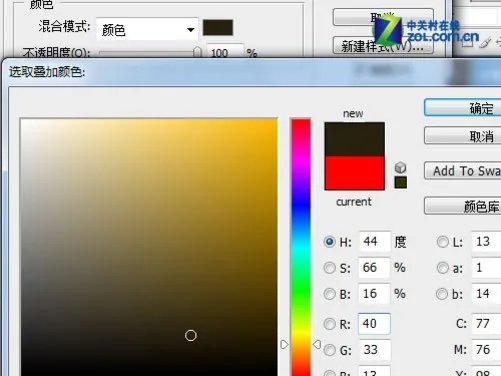Click the new color preview swatch

(354, 139)
